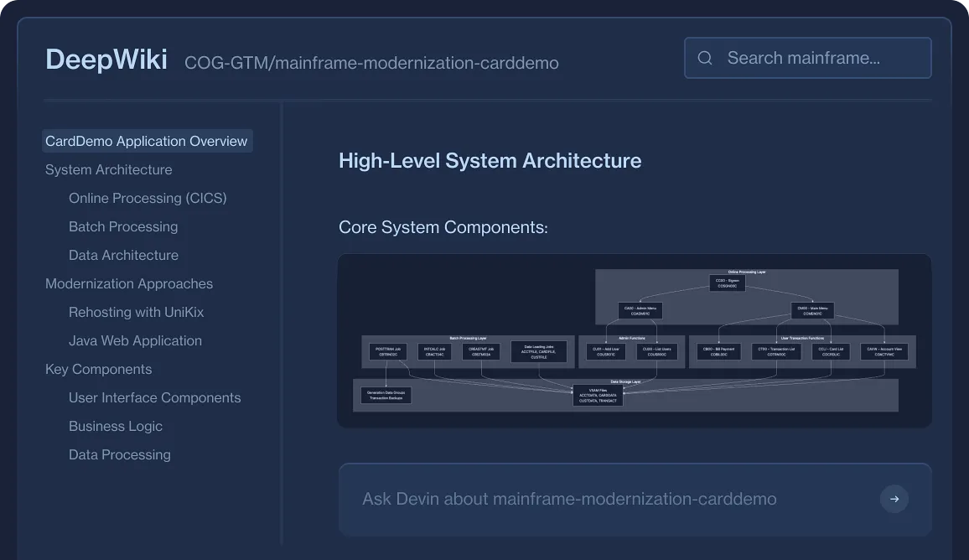Click CU01 - Add User diagram node
The image size is (969, 560).
[x=606, y=352]
